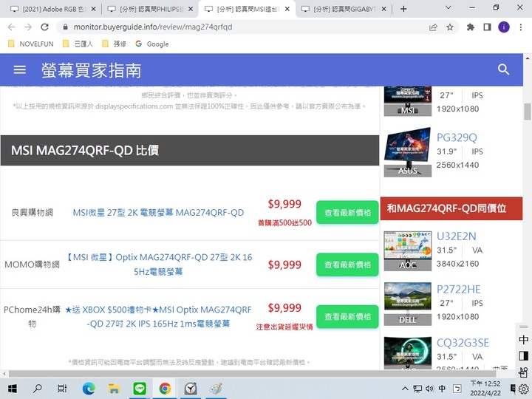This screenshot has width=532, height=399.
Task: Click the network tray icon
Action: point(417,389)
